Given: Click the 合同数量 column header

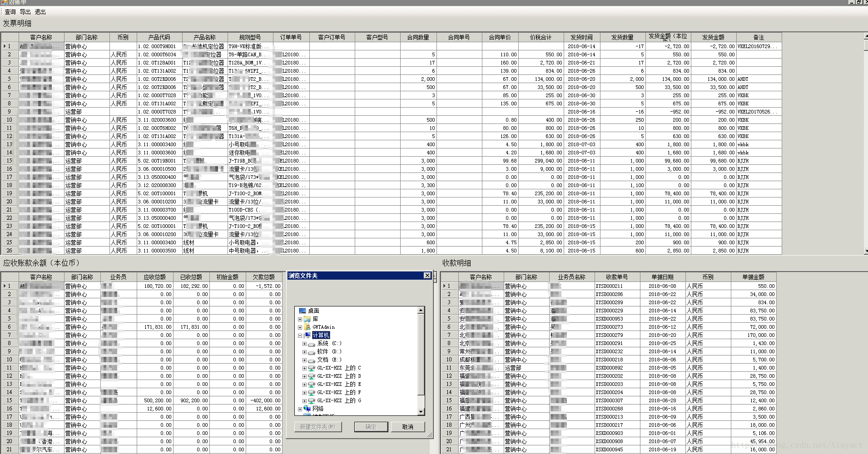Looking at the screenshot, I should tap(418, 37).
